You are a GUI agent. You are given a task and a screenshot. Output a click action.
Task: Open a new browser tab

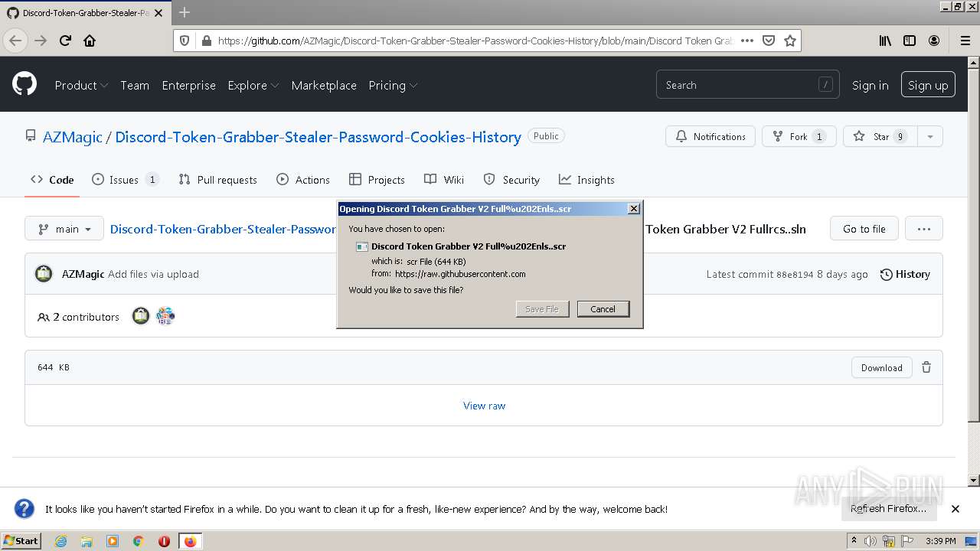(185, 12)
